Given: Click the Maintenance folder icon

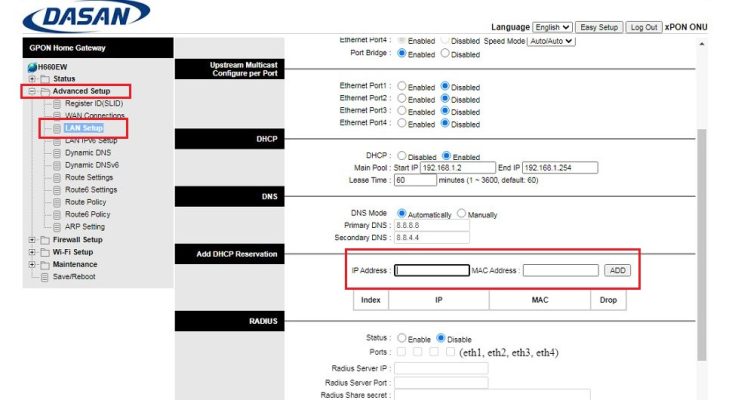Looking at the screenshot, I should [x=45, y=265].
